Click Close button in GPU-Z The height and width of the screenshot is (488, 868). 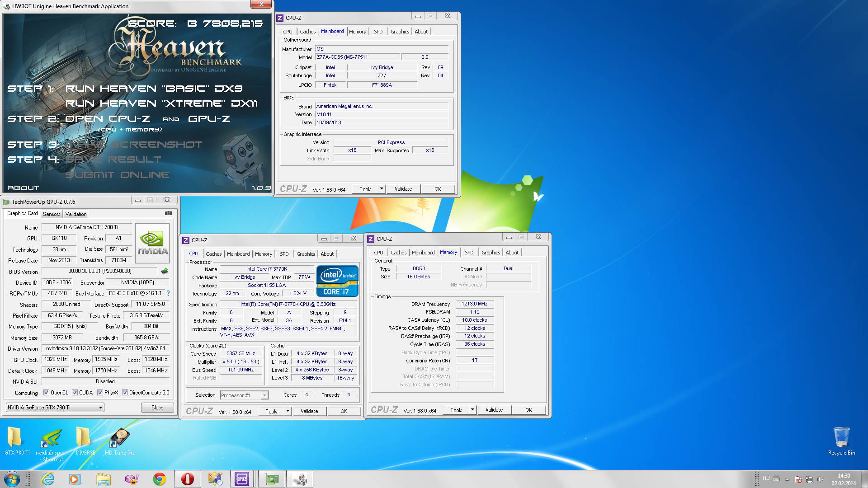point(157,407)
